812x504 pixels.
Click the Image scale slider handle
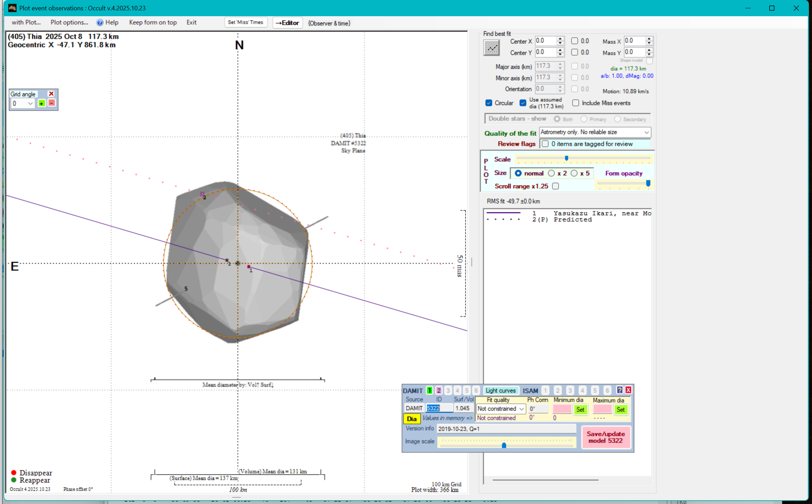click(x=504, y=445)
